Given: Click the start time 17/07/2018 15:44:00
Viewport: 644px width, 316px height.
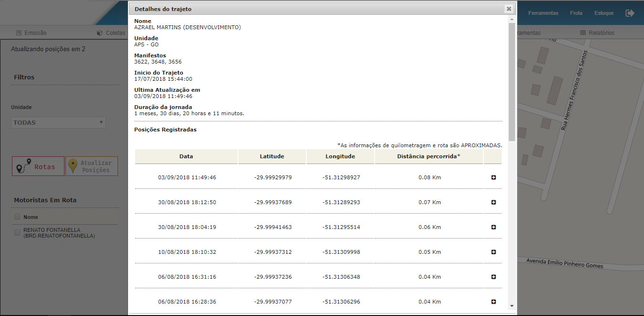Looking at the screenshot, I should point(163,79).
